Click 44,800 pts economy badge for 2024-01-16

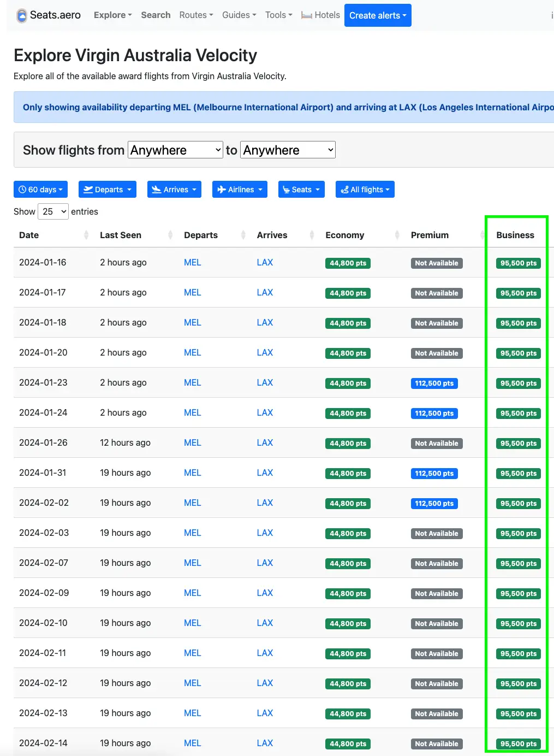[348, 263]
